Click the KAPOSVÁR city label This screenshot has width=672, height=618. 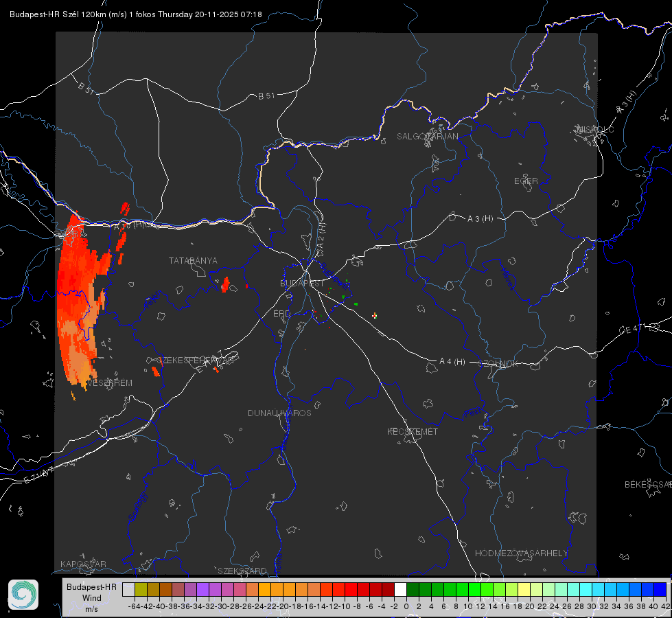83,564
